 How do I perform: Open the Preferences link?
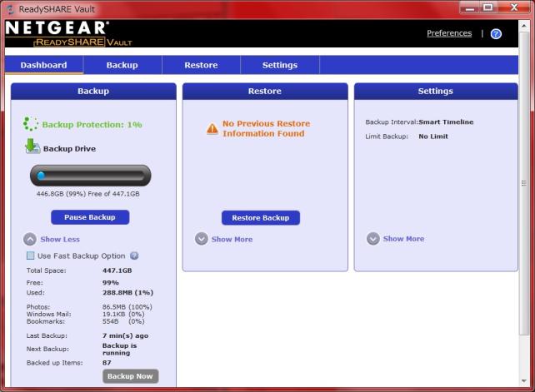point(449,33)
